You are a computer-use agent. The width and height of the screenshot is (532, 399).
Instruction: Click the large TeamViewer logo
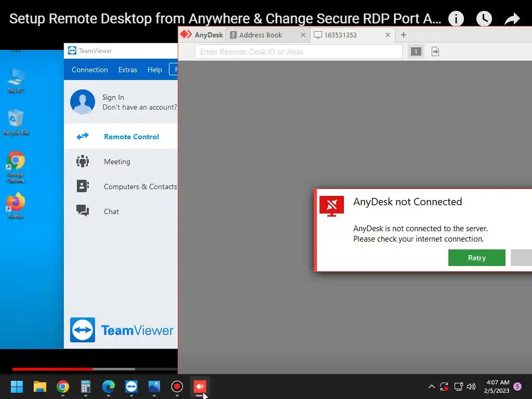click(x=122, y=330)
